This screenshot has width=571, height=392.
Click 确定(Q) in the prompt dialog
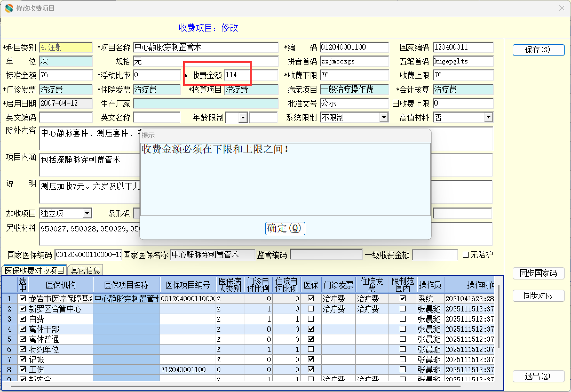[x=285, y=228]
